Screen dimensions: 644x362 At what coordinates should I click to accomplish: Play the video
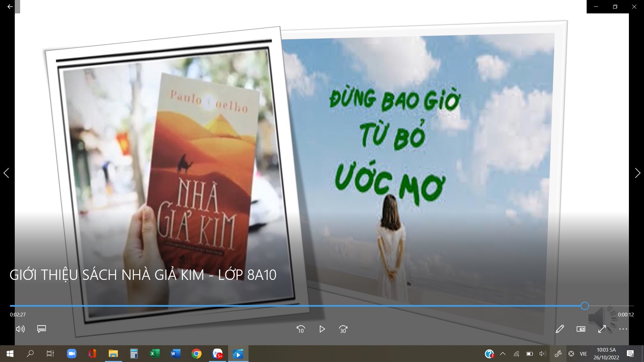click(x=322, y=329)
